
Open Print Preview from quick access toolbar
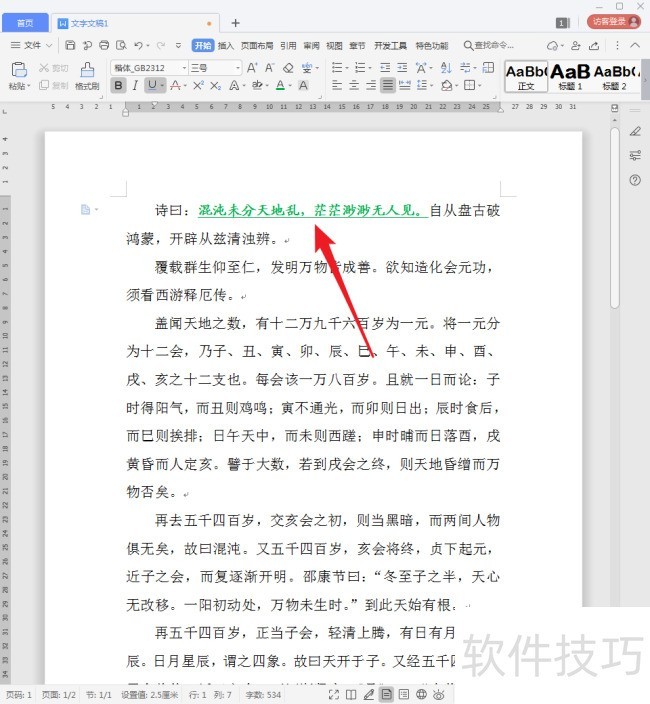121,45
